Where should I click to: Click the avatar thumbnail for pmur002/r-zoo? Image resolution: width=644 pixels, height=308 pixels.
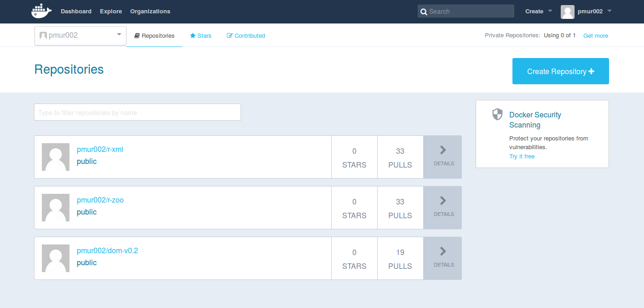pyautogui.click(x=56, y=208)
